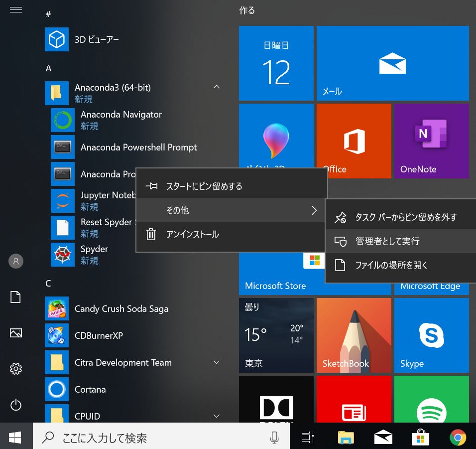476x449 pixels.
Task: Expand the Citra Development Team folder chevron
Action: click(x=217, y=362)
